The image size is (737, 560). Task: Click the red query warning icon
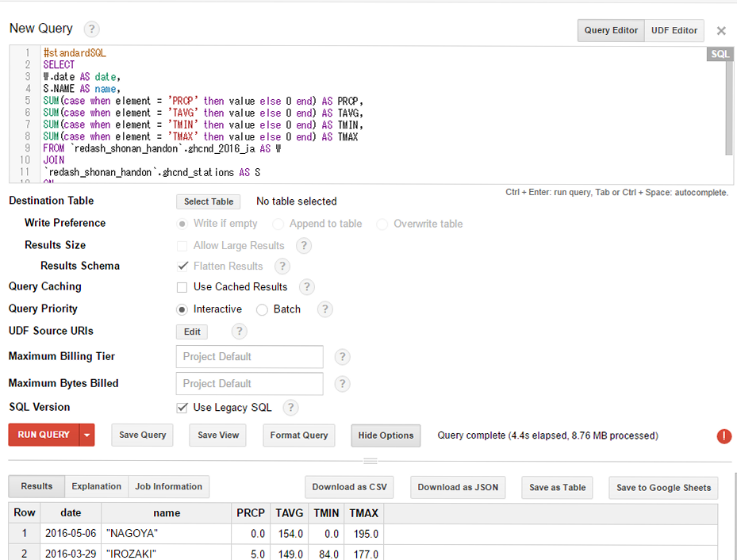724,436
